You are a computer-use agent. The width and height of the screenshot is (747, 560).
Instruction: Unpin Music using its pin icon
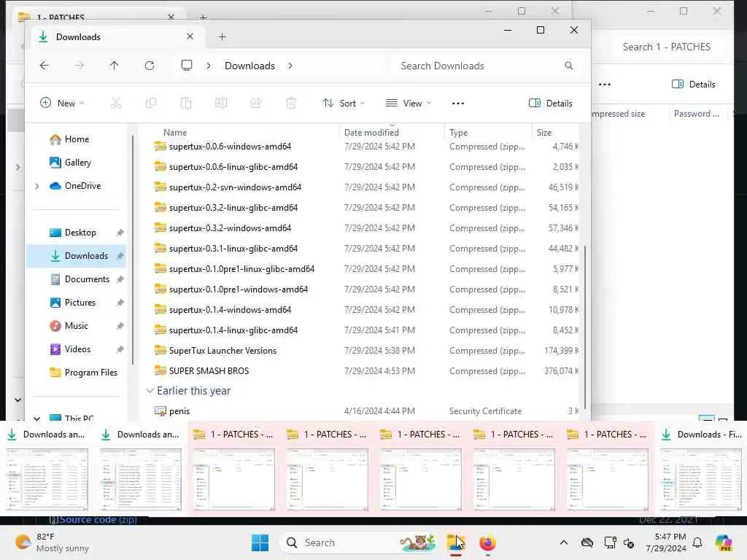pos(120,326)
